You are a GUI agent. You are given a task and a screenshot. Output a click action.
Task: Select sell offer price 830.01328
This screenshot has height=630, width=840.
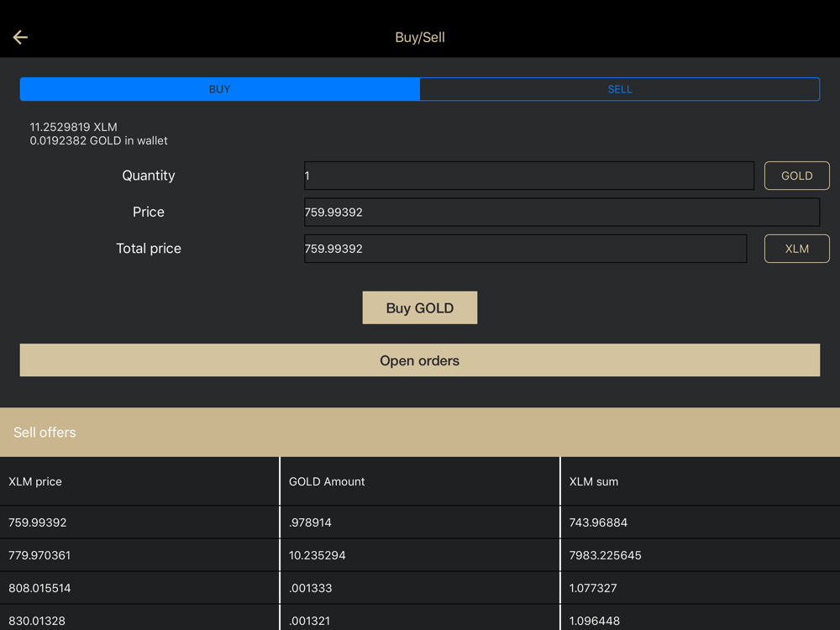tap(37, 621)
